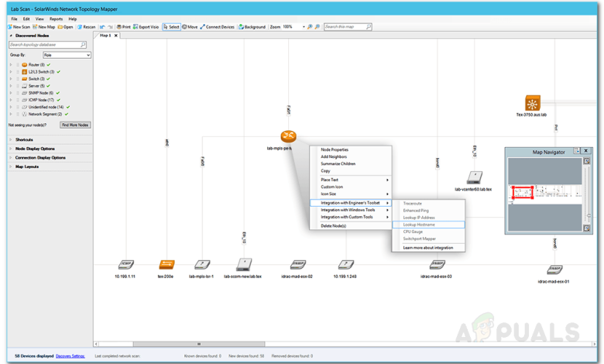604x364 pixels.
Task: Click bottom zoom icon in Map Navigator
Action: coord(587,228)
